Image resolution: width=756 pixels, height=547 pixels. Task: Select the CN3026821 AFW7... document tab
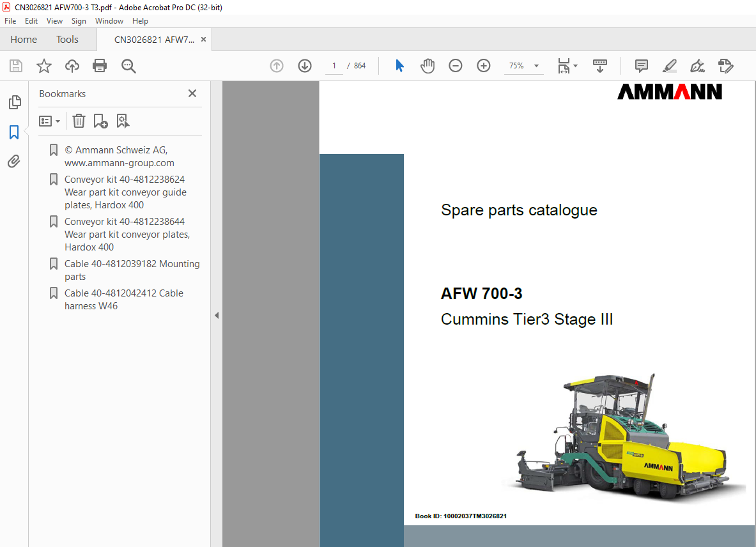154,40
